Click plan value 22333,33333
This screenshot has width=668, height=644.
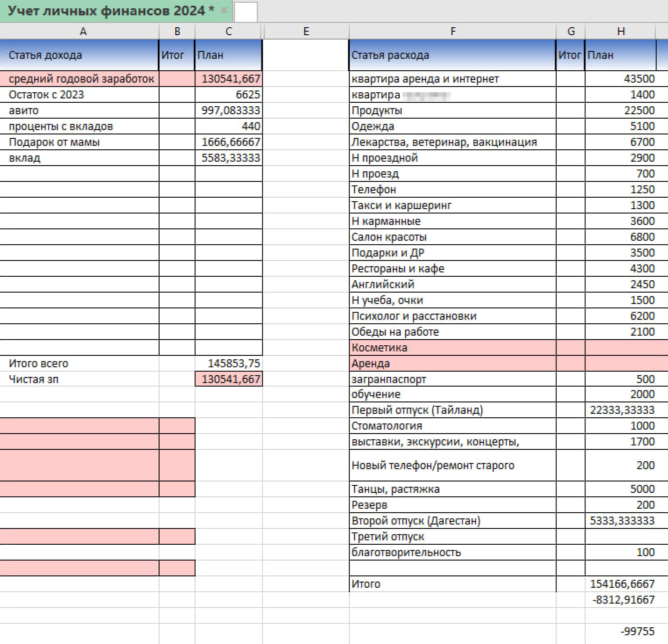(x=621, y=410)
